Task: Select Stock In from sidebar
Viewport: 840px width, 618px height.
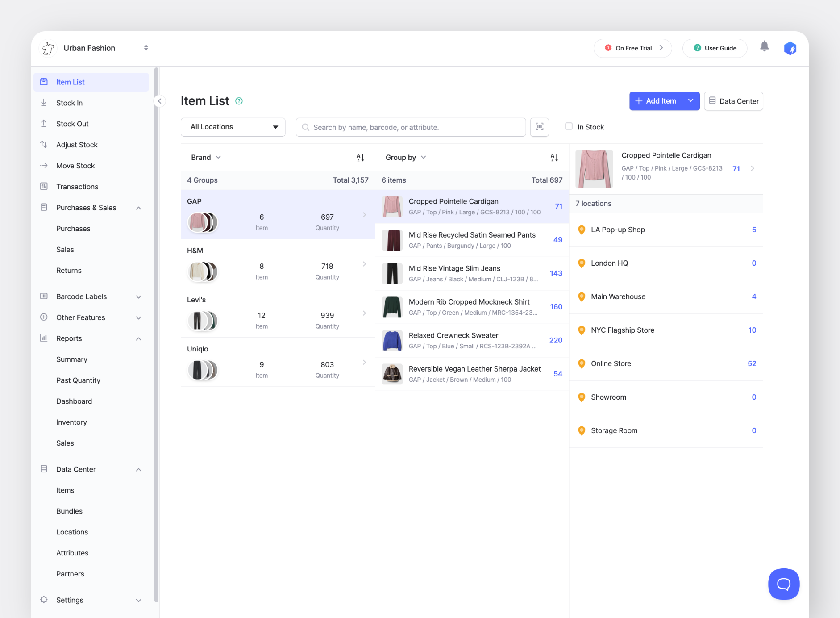Action: click(x=69, y=103)
